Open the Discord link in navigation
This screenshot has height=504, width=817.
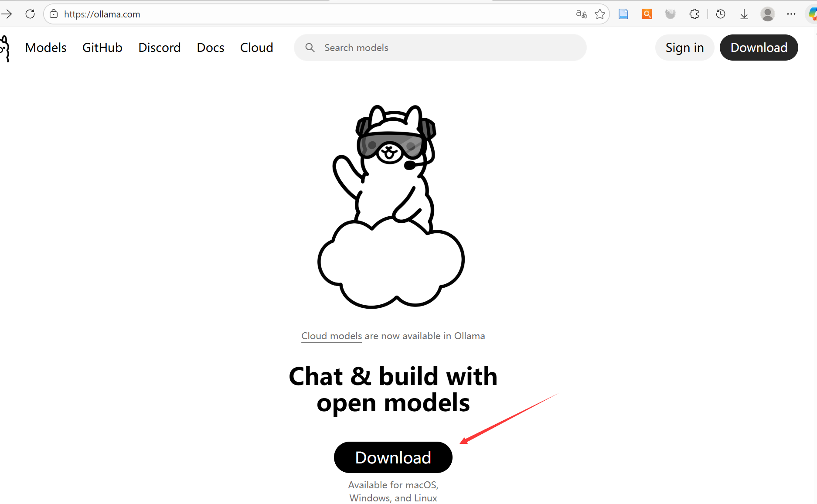click(160, 48)
